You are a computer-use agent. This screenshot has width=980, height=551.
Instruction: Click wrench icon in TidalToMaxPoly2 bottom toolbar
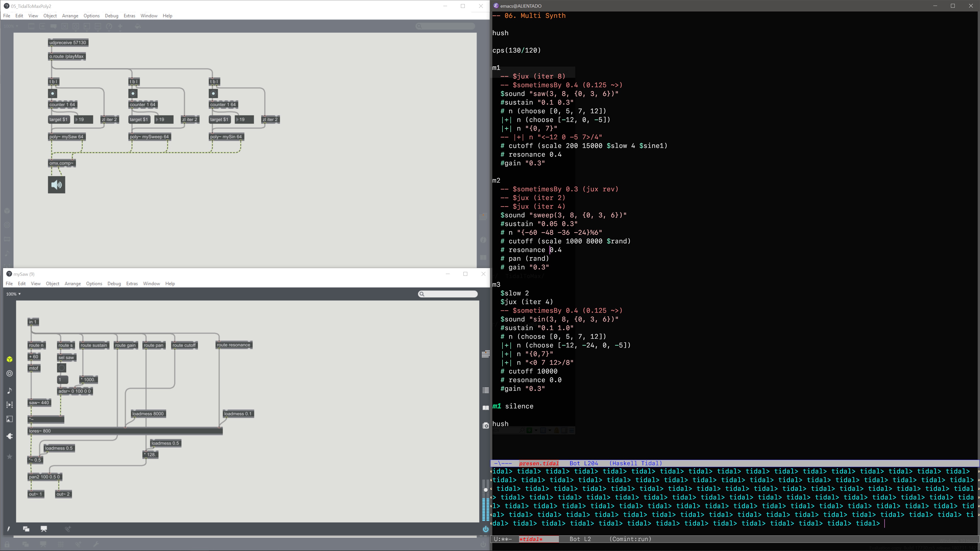[96, 545]
